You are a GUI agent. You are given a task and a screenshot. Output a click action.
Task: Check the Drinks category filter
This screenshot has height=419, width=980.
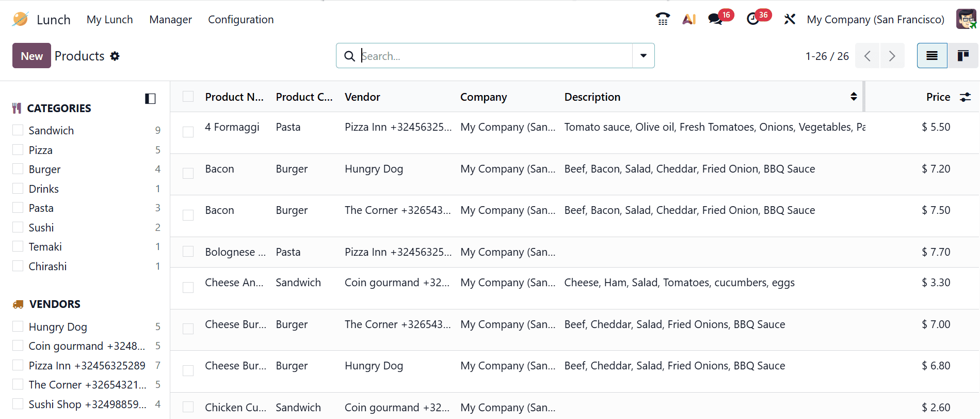click(18, 189)
